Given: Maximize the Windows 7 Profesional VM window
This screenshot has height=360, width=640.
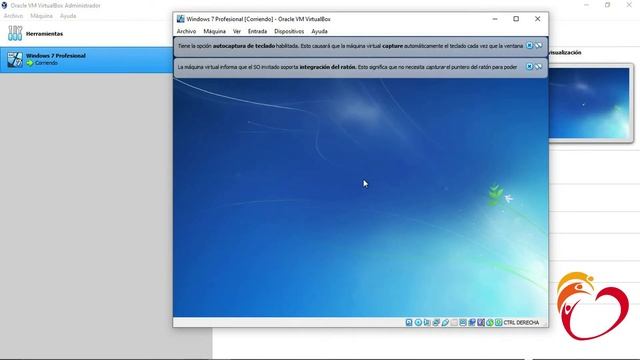Looking at the screenshot, I should point(516,19).
